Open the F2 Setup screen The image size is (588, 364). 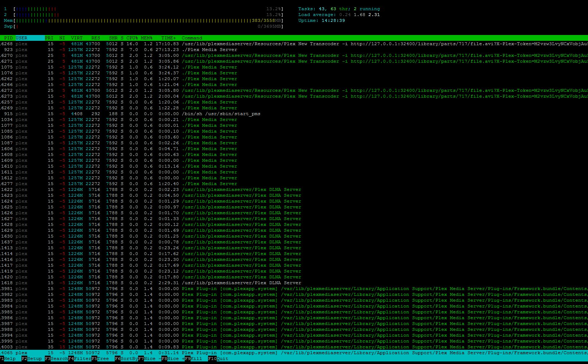32,359
